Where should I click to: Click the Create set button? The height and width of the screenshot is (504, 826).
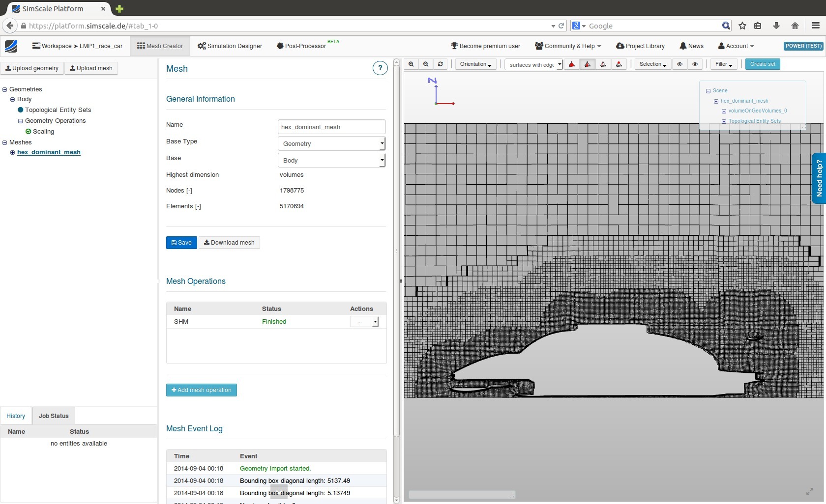pos(762,64)
